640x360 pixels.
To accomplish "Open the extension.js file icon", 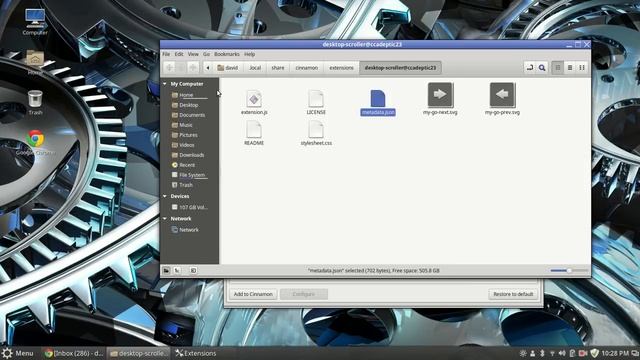I will point(254,99).
